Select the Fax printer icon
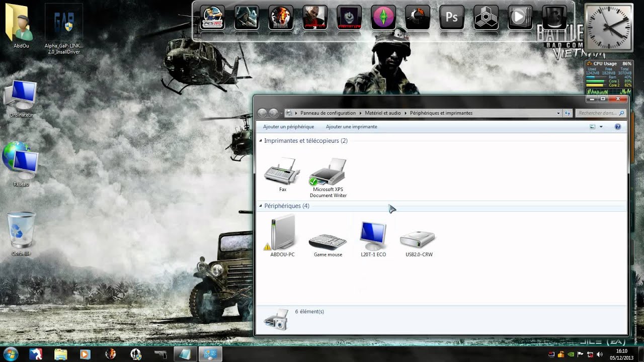644x362 pixels. coord(282,174)
